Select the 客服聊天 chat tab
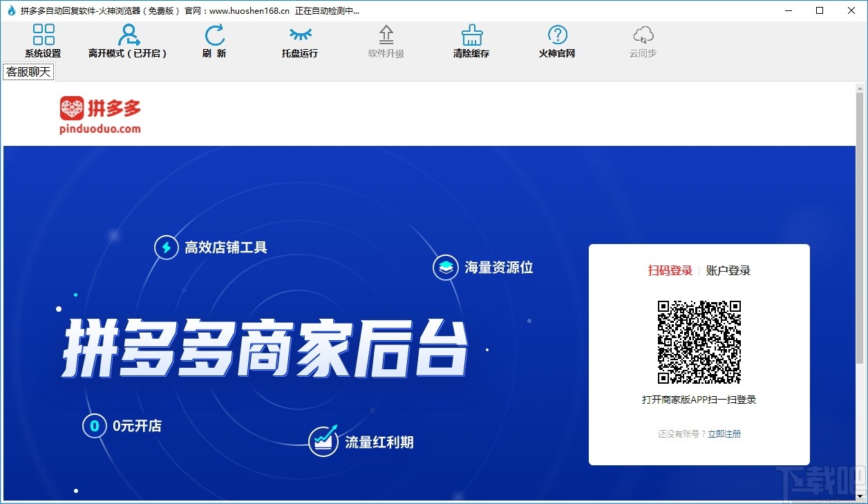The width and height of the screenshot is (868, 504). pyautogui.click(x=28, y=71)
